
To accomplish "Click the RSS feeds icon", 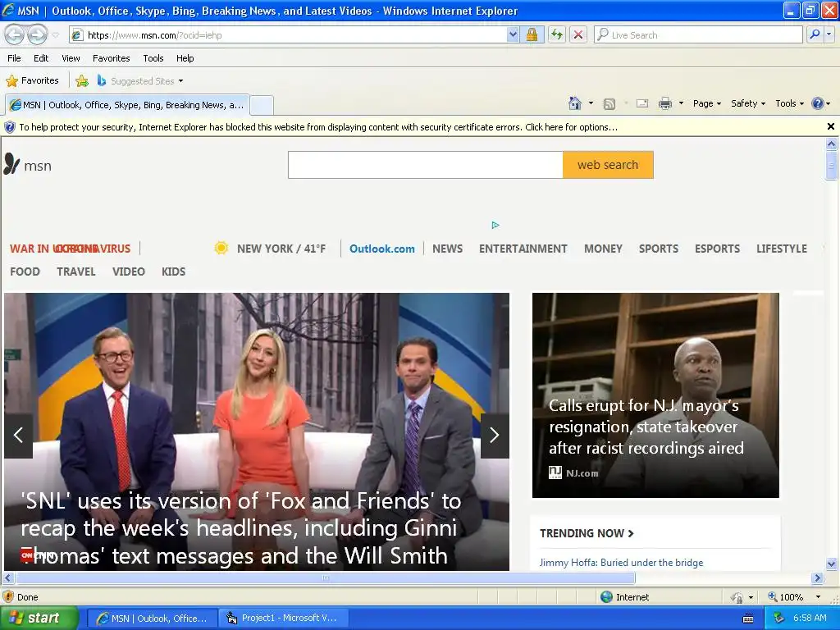I will [609, 104].
